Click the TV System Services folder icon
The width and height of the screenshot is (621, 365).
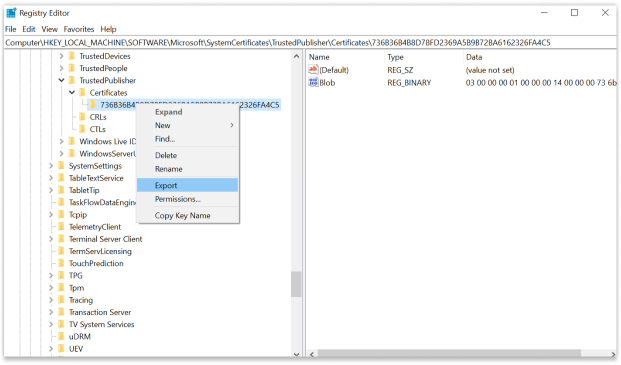(61, 325)
